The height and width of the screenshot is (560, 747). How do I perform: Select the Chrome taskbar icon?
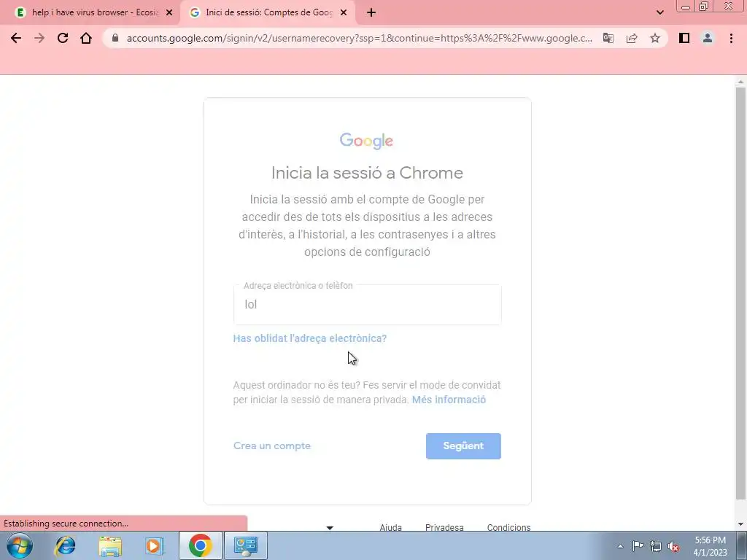[x=200, y=545]
